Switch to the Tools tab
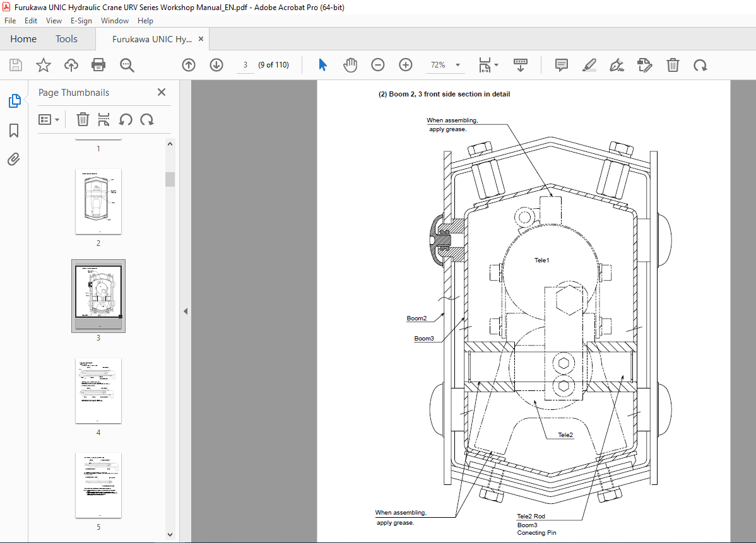The width and height of the screenshot is (756, 543). 66,39
